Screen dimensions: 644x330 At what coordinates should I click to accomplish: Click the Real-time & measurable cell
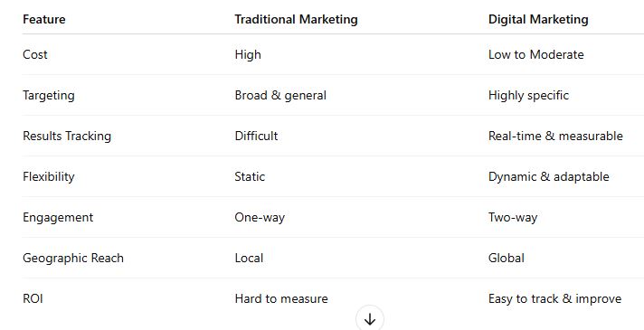[x=555, y=136]
